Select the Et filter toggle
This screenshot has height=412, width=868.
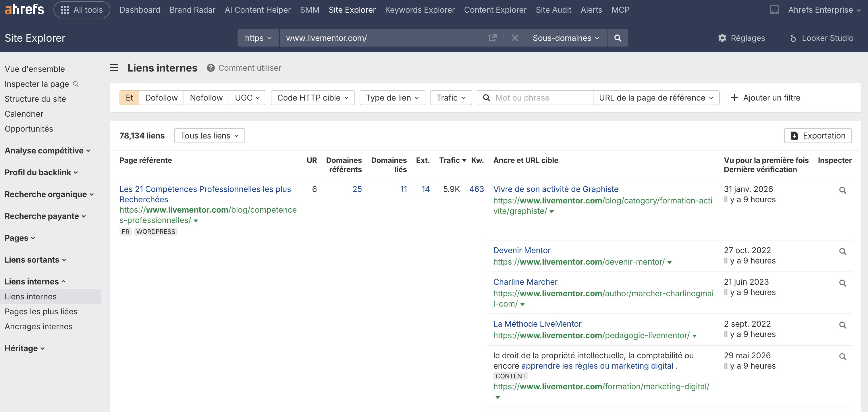click(x=129, y=98)
